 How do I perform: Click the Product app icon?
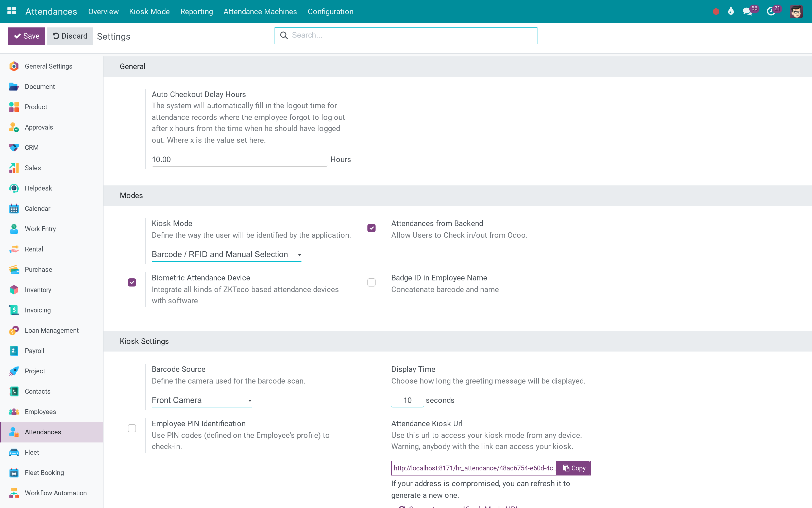point(14,107)
